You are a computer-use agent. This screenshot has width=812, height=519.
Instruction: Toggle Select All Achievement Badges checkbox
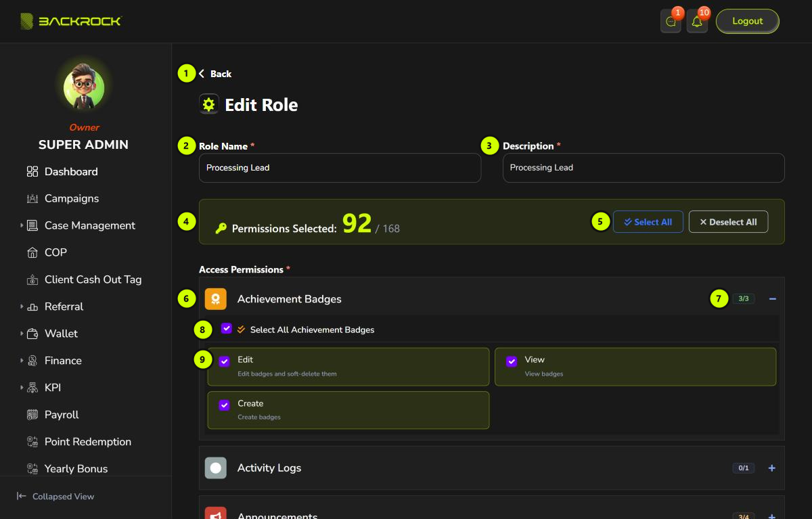pos(226,329)
